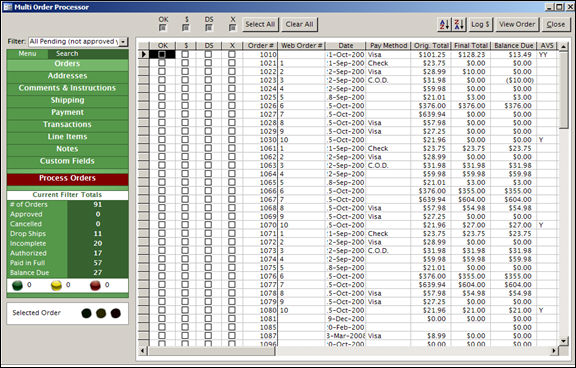Switch to the Search tab
576x368 pixels.
click(x=67, y=54)
